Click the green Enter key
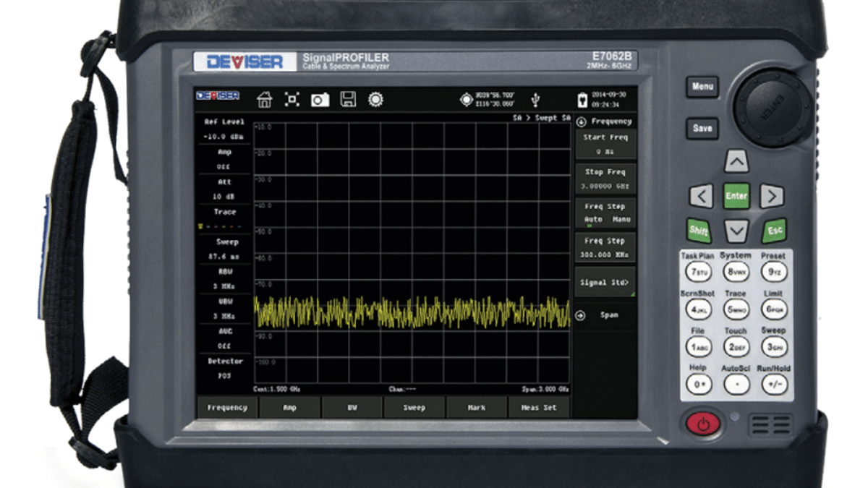 736,196
